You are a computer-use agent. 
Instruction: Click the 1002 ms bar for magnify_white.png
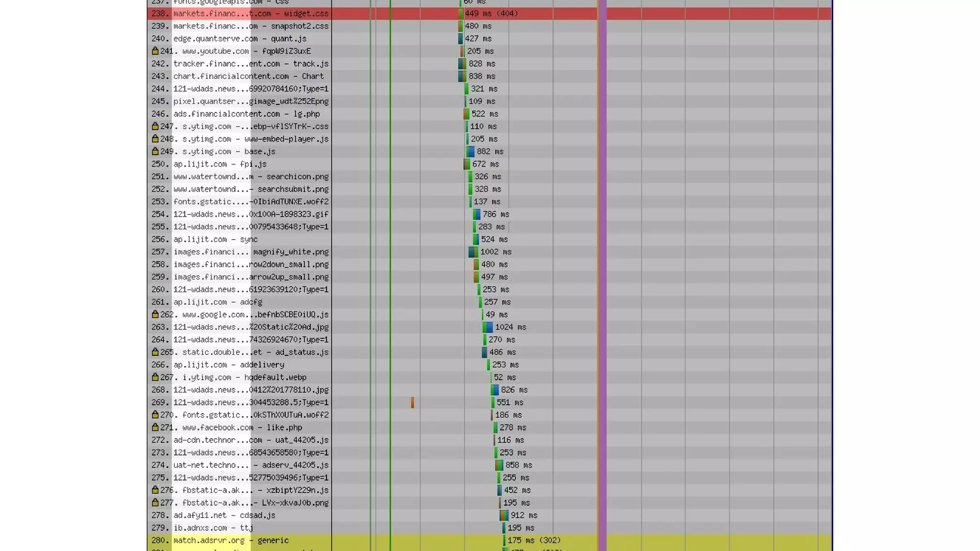coord(473,252)
